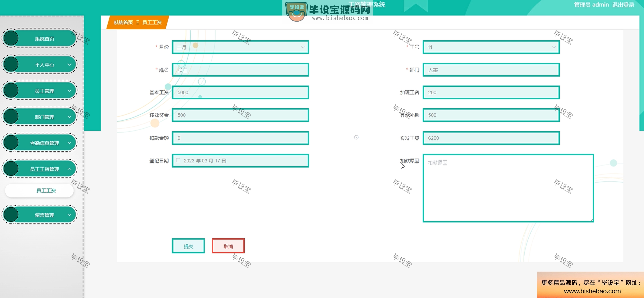Expand the 留言管理 sidebar menu
644x298 pixels.
(x=39, y=215)
